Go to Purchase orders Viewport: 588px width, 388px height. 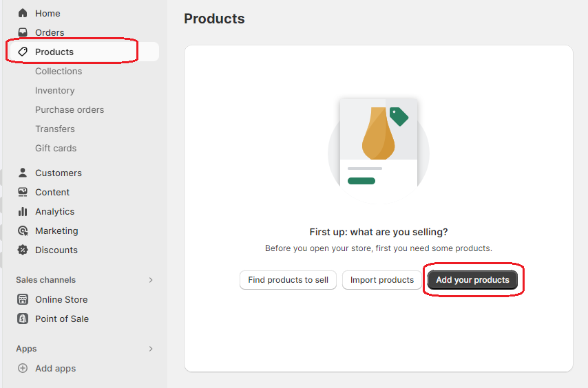click(x=70, y=109)
